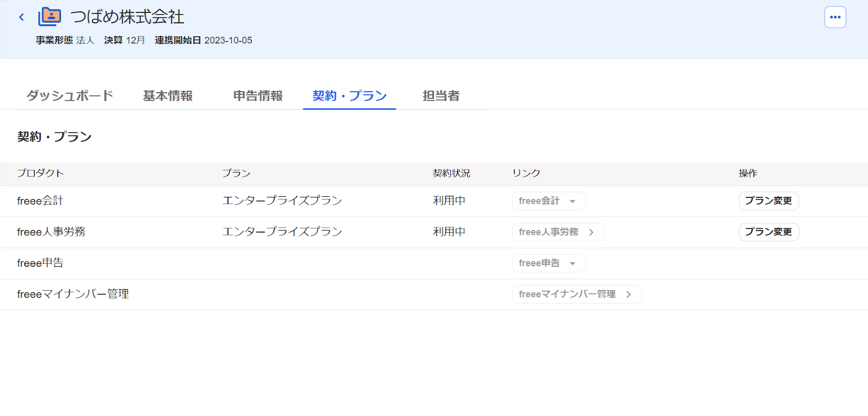The height and width of the screenshot is (416, 868).
Task: Click the freee申告 product row name
Action: (40, 263)
